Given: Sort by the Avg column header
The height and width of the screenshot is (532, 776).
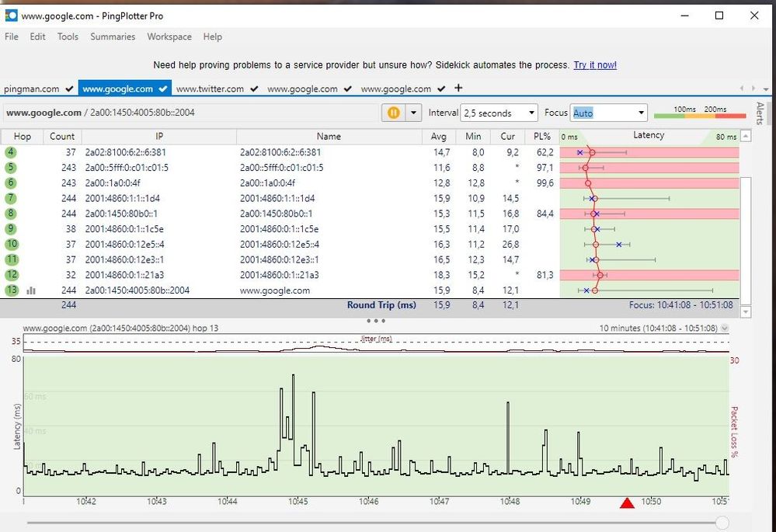Looking at the screenshot, I should [x=438, y=136].
